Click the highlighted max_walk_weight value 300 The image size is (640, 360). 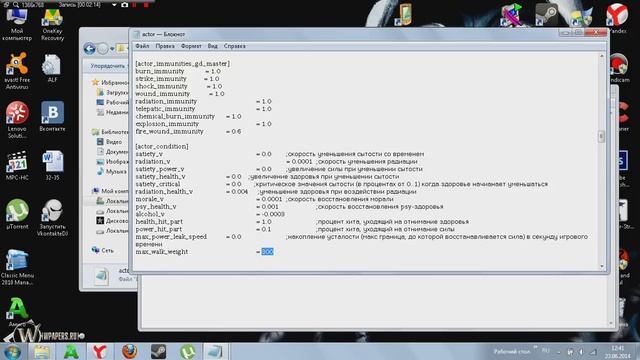coord(267,252)
